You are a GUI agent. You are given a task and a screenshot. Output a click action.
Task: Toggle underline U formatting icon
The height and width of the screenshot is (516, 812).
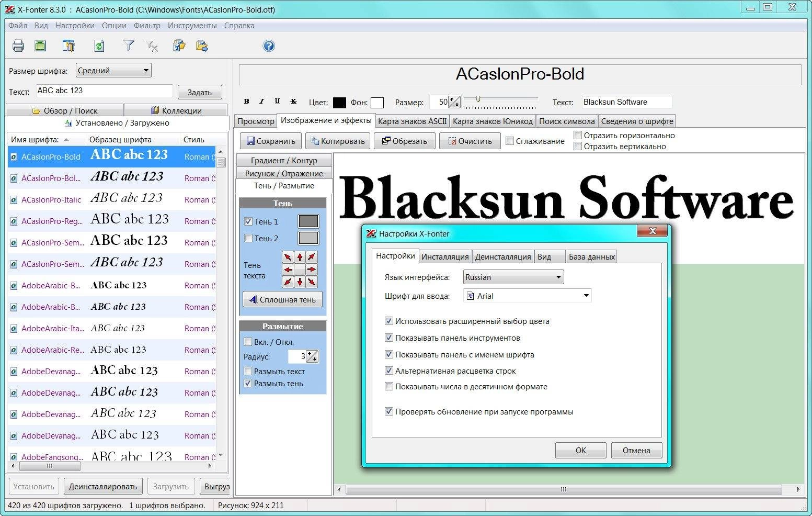[277, 102]
